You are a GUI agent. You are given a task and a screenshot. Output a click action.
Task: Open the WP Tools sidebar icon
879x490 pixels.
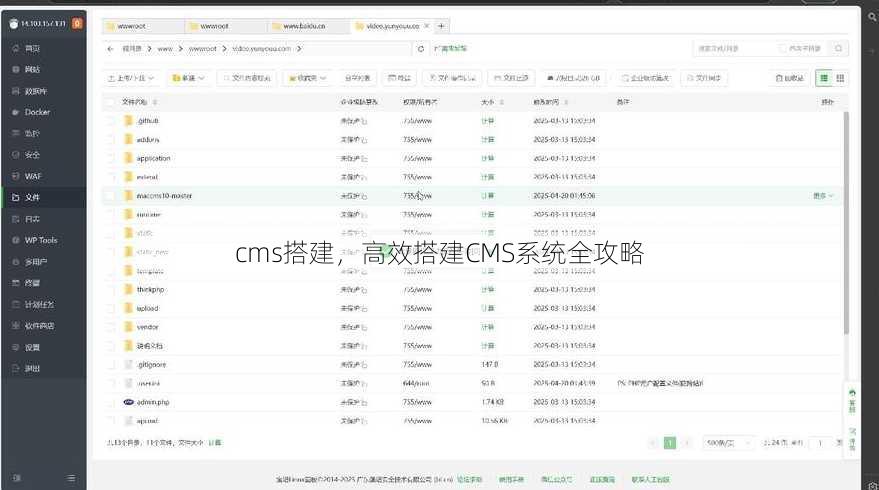(x=16, y=240)
